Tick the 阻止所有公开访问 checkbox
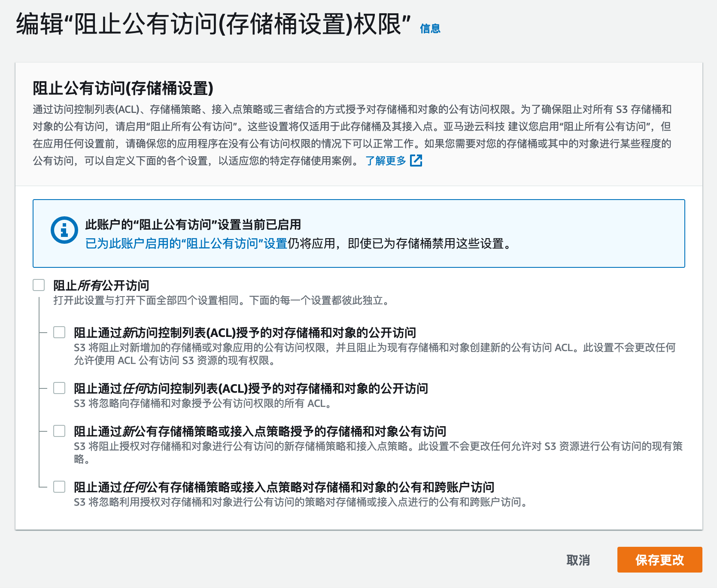Image resolution: width=717 pixels, height=588 pixels. coord(39,285)
